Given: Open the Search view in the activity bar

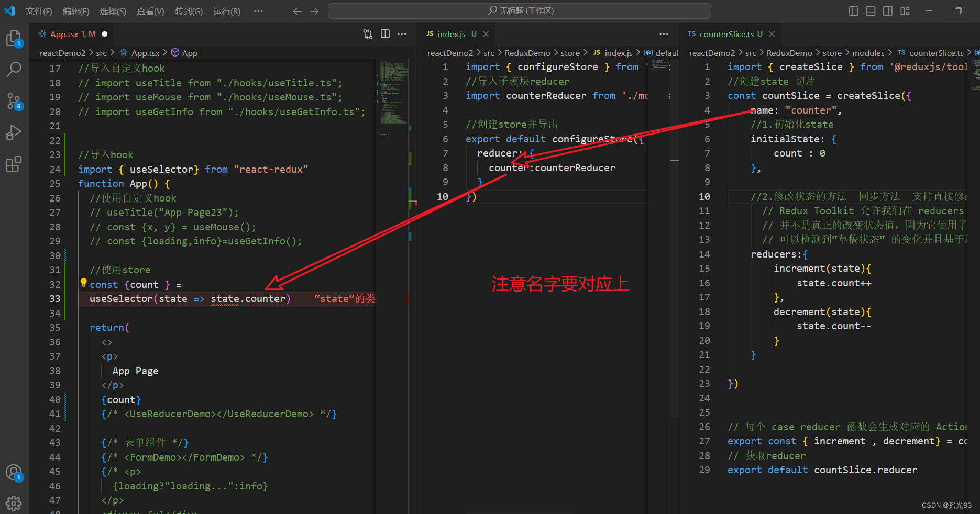Looking at the screenshot, I should tap(14, 69).
